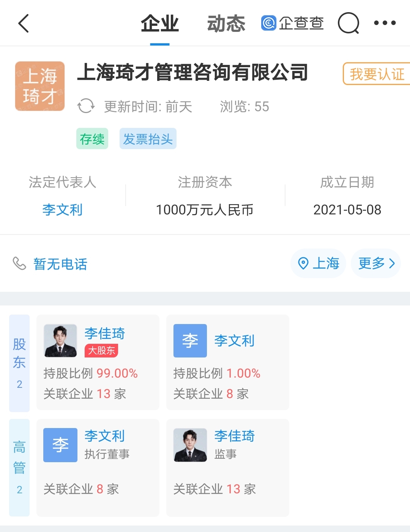Tap the 发票抬头 tag
410x532 pixels.
tap(148, 139)
